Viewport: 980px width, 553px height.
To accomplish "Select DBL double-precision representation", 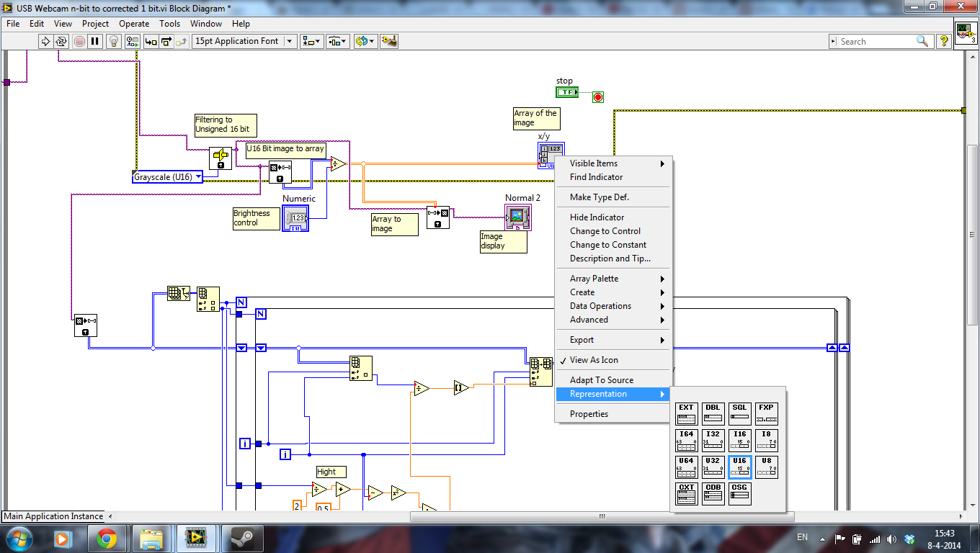I will point(713,414).
